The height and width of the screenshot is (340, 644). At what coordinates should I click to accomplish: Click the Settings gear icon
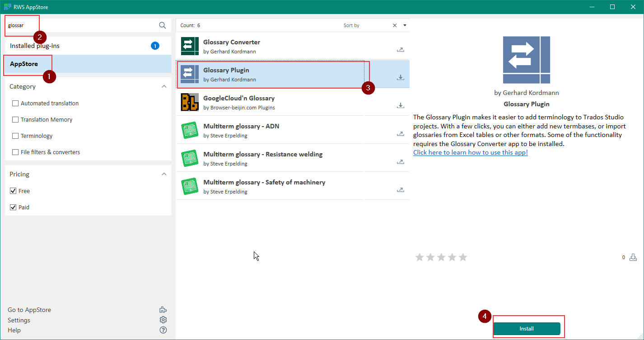click(x=163, y=320)
